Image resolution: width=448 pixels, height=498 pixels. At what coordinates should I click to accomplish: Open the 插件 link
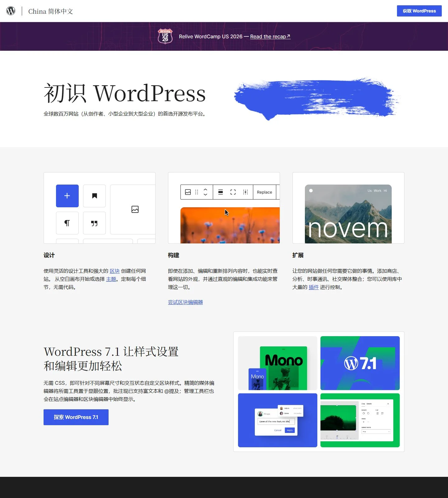(314, 287)
